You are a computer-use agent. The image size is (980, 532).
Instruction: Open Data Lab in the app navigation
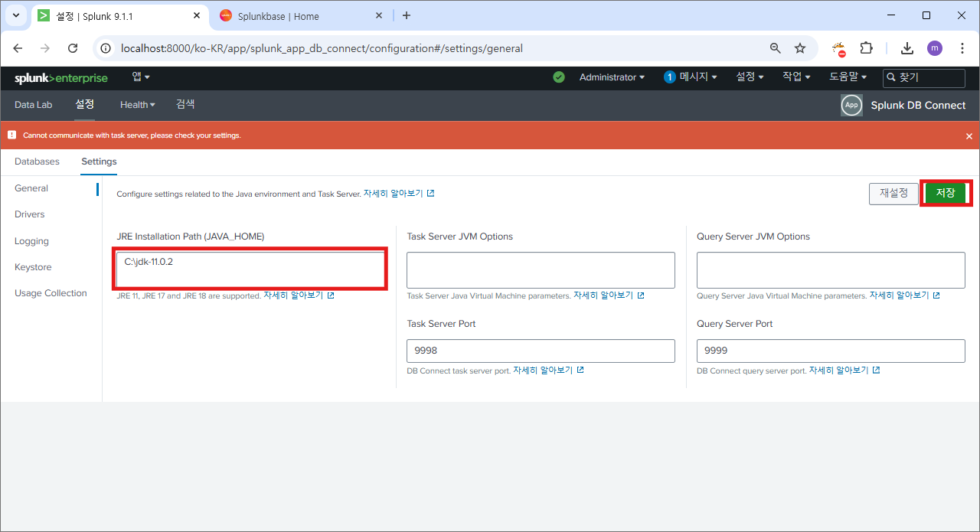[x=34, y=105]
